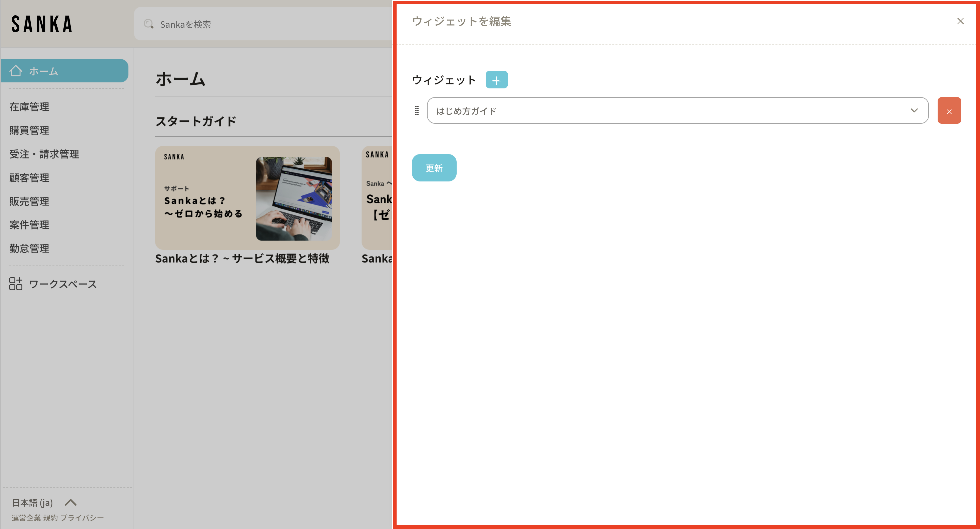Click the home icon in sidebar
Screen dimensions: 980x529
pyautogui.click(x=16, y=71)
